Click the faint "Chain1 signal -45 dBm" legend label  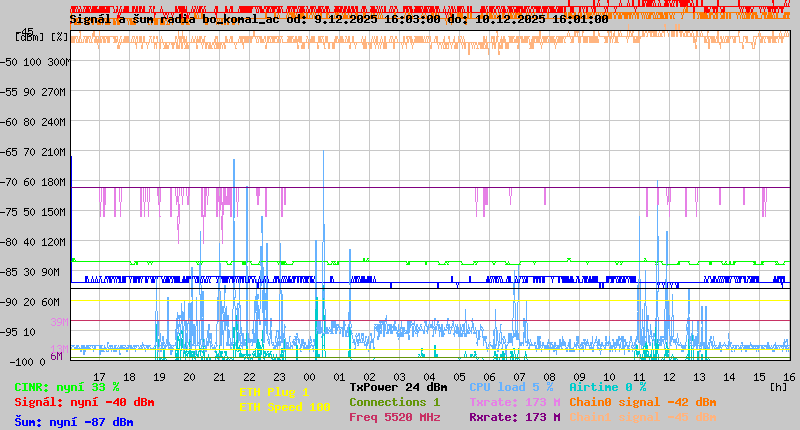(x=643, y=417)
